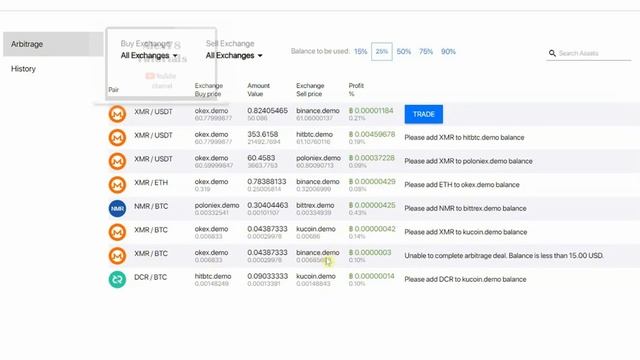Screen dimensions: 640x360
Task: Open the Arbitrage section in sidebar
Action: pos(53,44)
